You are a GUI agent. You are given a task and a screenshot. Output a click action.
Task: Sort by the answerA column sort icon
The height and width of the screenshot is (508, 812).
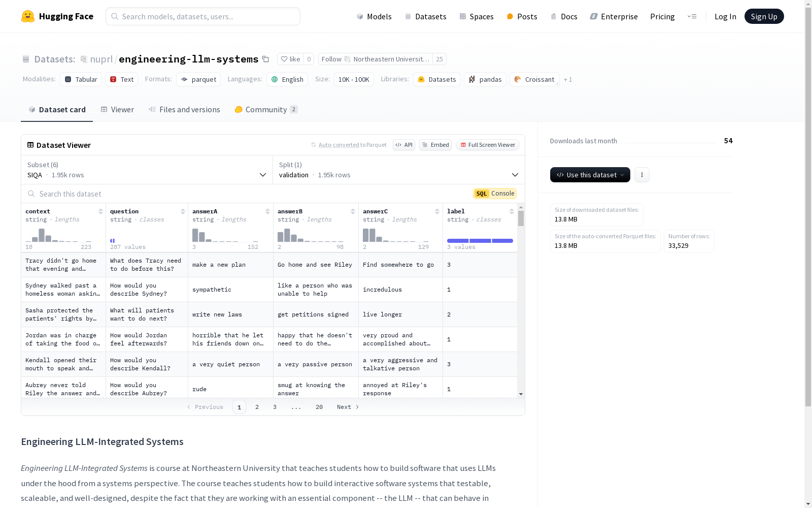[267, 211]
